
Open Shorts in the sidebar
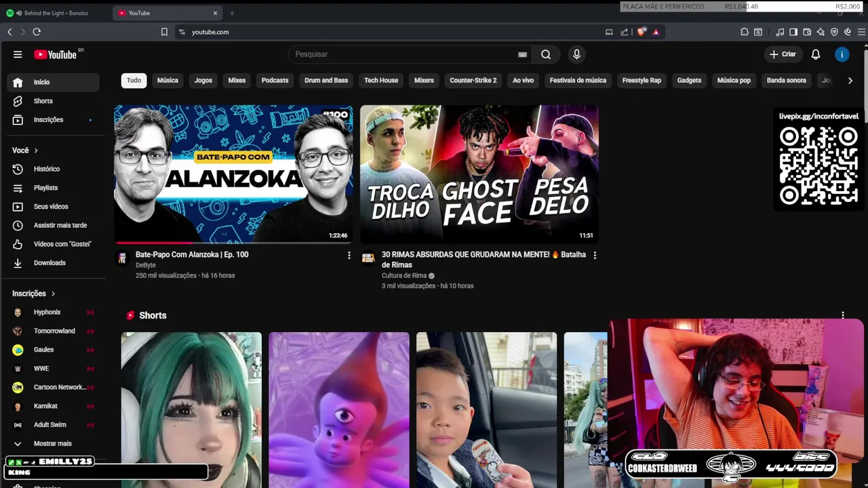tap(53, 101)
